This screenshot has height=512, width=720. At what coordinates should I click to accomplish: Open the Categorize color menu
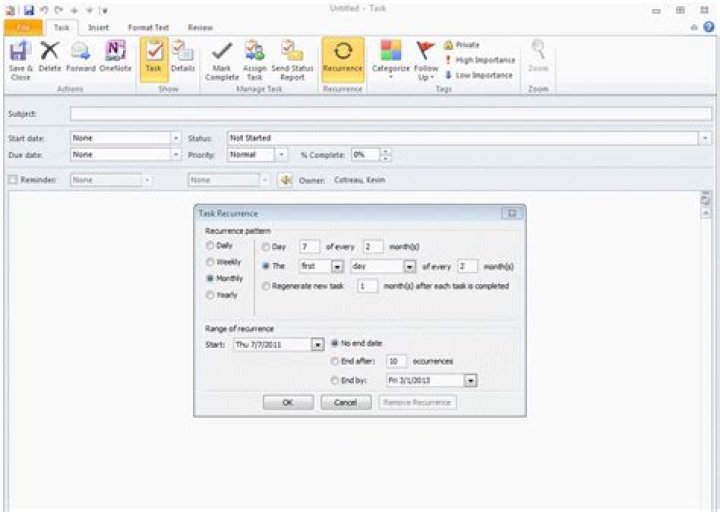[x=391, y=60]
